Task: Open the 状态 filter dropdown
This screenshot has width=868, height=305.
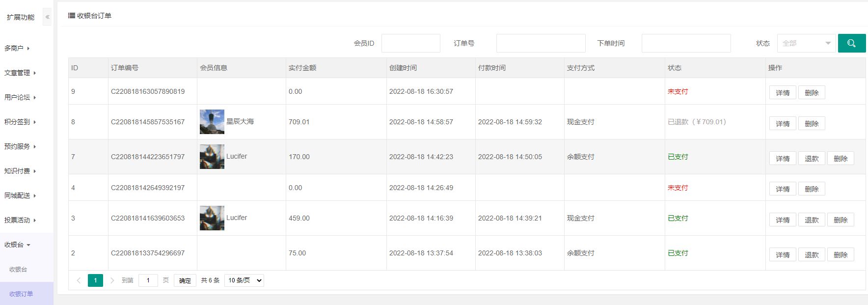Action: click(806, 43)
